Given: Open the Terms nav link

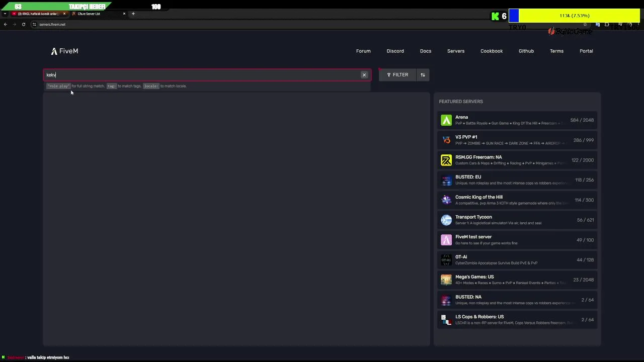Looking at the screenshot, I should [x=556, y=51].
